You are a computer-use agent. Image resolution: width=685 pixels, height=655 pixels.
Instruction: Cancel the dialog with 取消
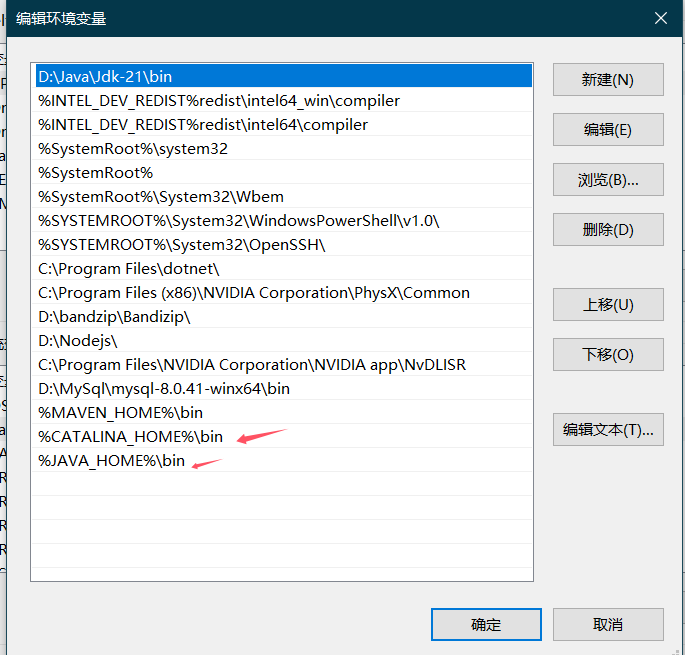pyautogui.click(x=608, y=624)
